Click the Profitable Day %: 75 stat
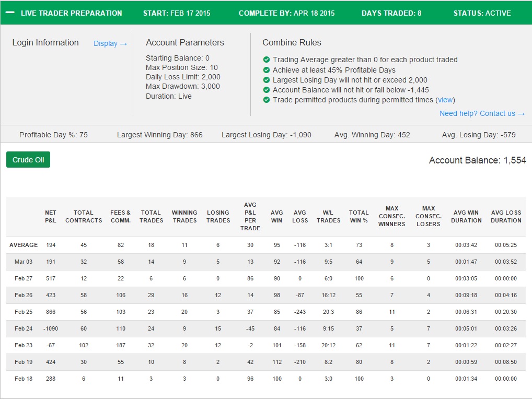Screen dimensions: 532x400 [x=53, y=135]
